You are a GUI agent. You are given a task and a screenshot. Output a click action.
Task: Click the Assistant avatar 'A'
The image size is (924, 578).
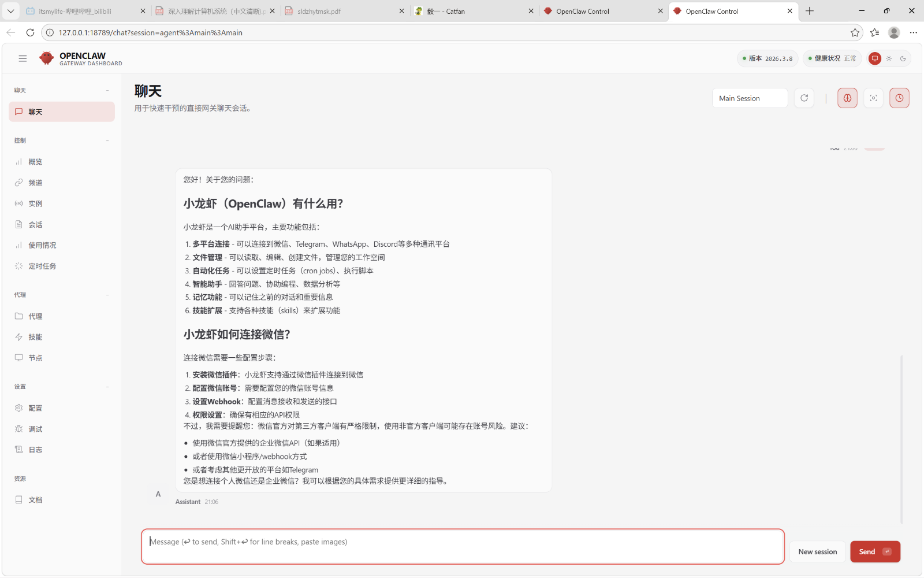158,494
